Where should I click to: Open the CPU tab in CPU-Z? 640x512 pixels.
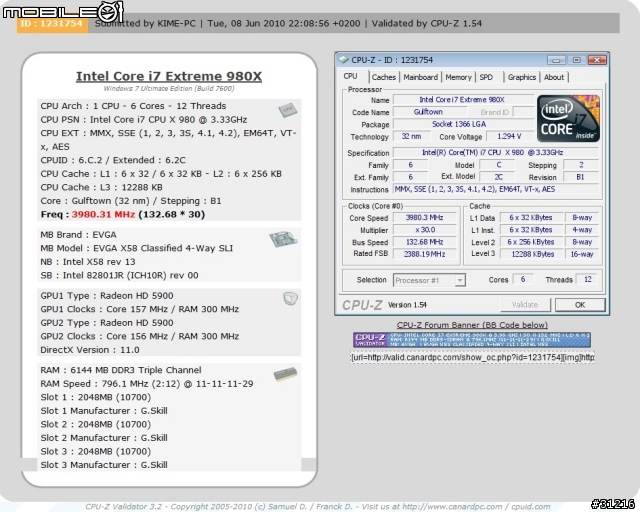click(350, 76)
